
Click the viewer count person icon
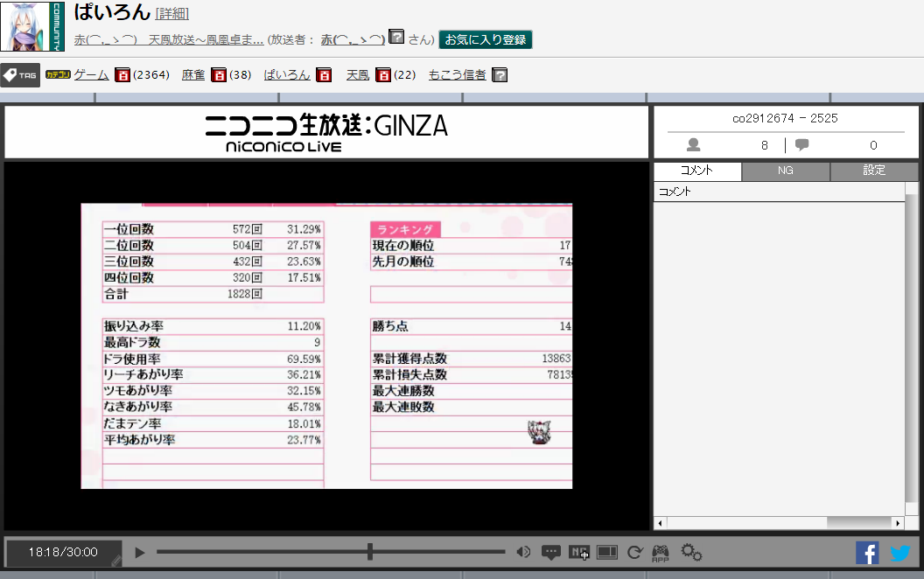click(694, 144)
